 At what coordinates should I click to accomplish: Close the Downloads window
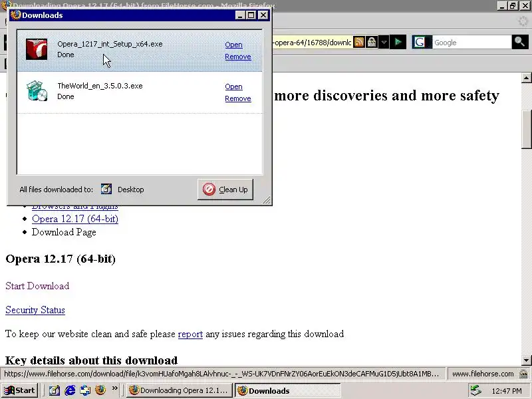263,15
